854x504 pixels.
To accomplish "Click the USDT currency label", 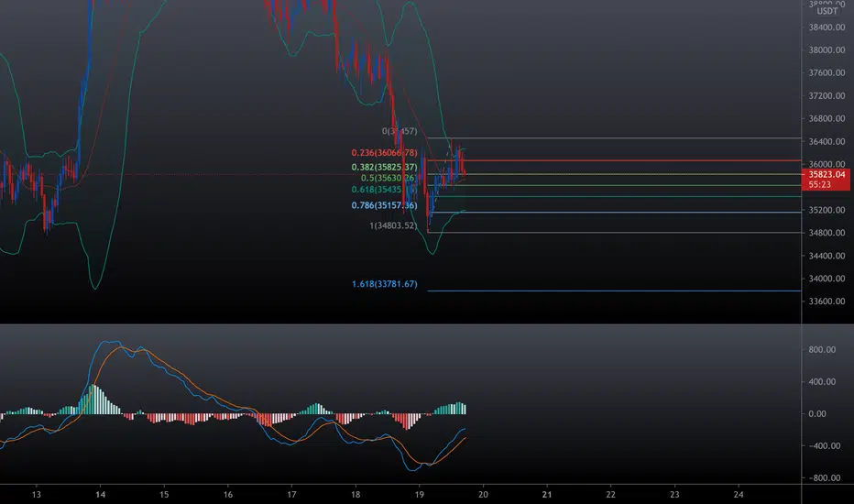I will [x=827, y=11].
